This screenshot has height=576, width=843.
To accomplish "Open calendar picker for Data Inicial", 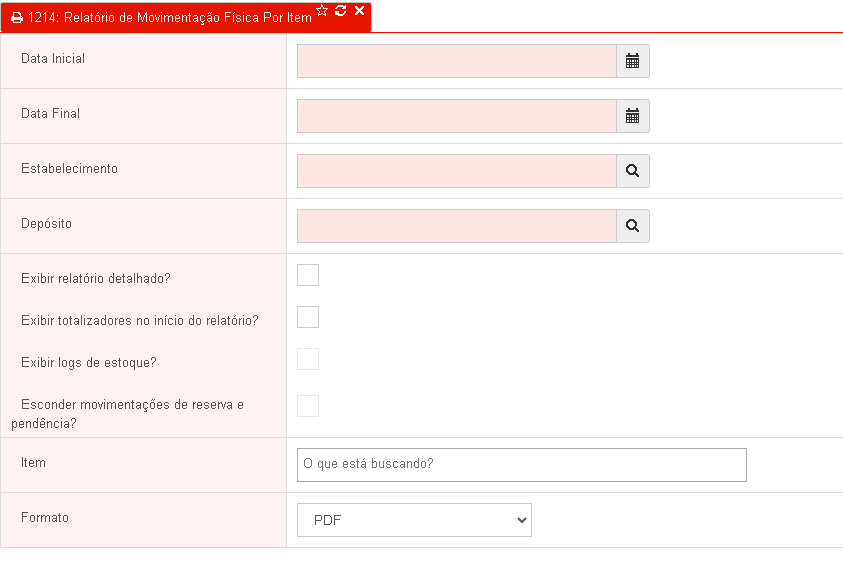I will coord(633,61).
